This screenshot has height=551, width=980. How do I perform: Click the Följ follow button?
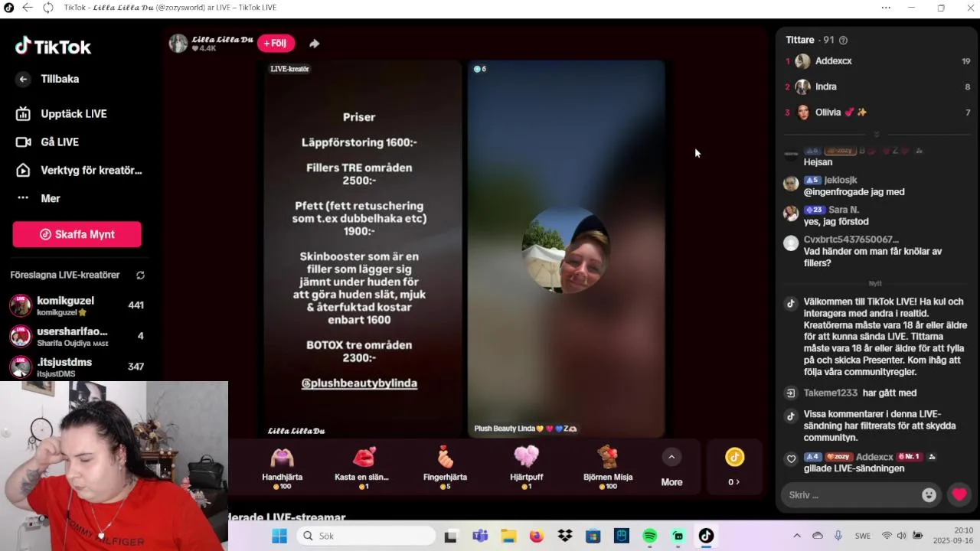(276, 43)
